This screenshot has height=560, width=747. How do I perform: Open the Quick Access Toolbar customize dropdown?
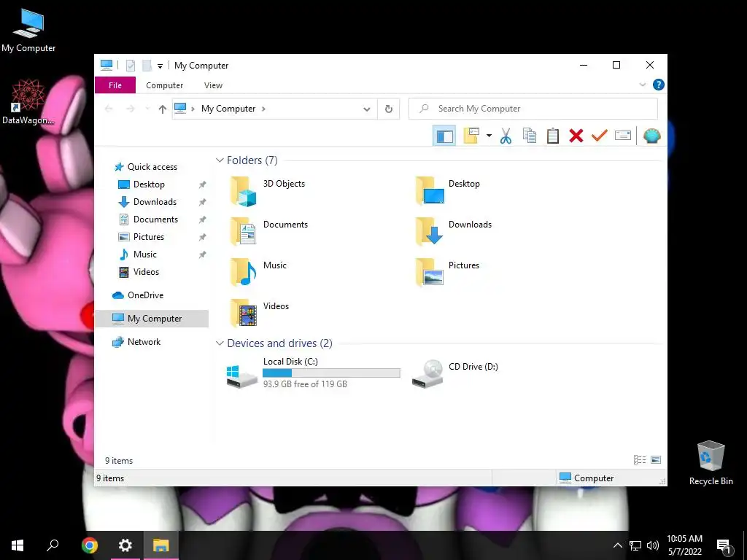pos(160,66)
